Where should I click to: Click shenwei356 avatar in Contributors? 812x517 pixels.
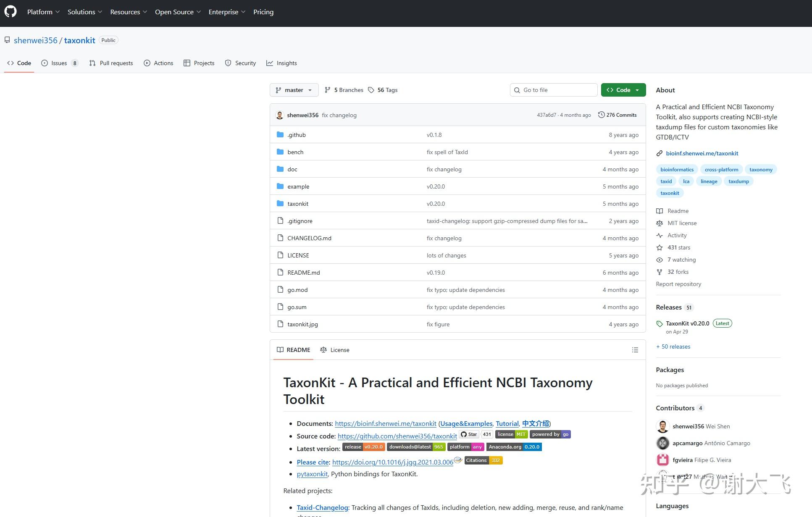pyautogui.click(x=662, y=426)
